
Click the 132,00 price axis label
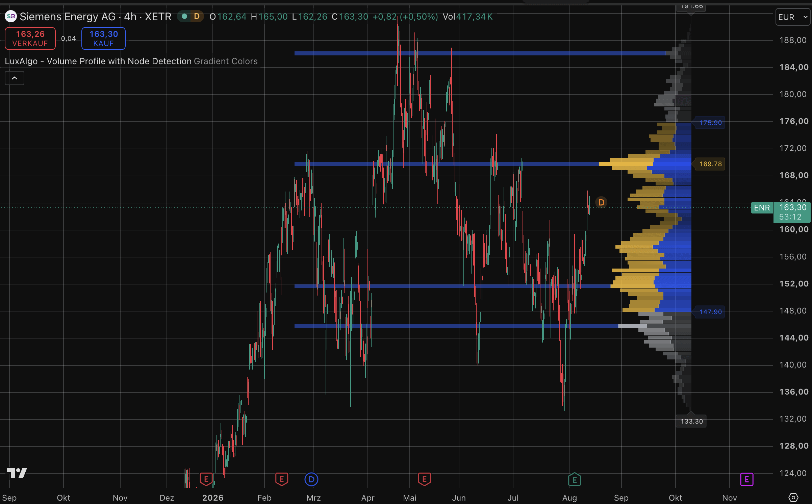(x=793, y=419)
